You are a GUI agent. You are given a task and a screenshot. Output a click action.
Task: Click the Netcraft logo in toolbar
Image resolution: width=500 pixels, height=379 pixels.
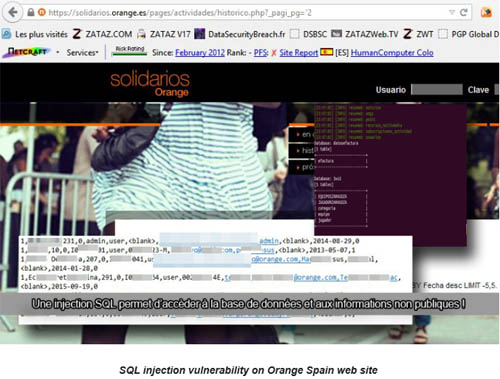(28, 52)
